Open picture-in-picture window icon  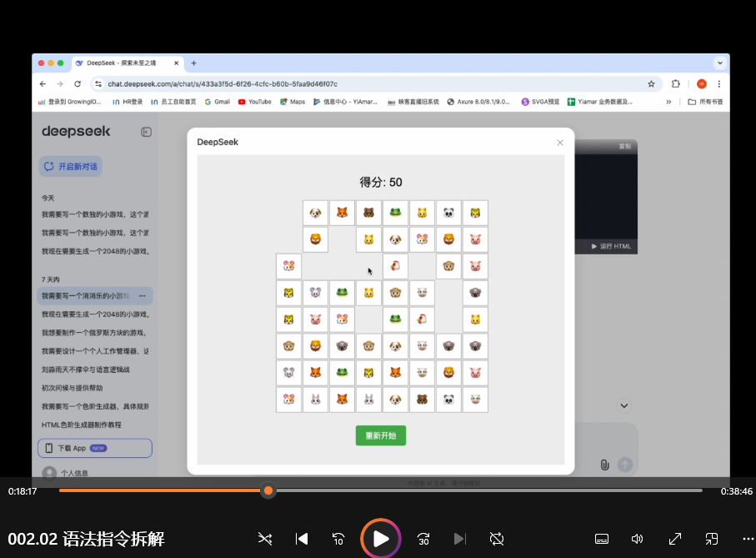tap(712, 539)
